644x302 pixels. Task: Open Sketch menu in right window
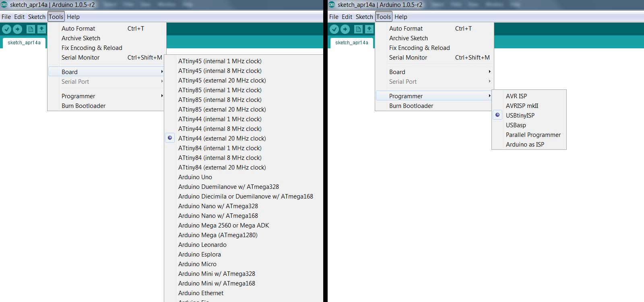[x=364, y=17]
